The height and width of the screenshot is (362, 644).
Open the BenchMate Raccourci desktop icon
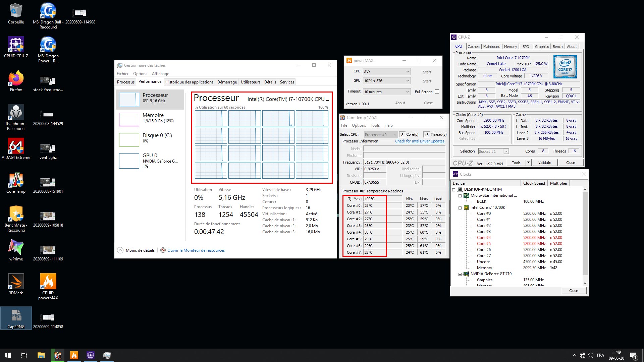(16, 219)
